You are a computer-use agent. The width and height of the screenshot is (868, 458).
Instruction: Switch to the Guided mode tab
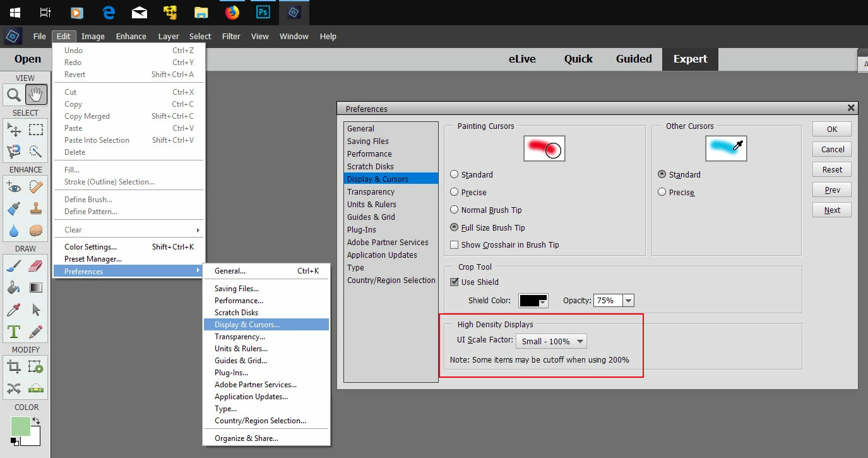pyautogui.click(x=634, y=59)
